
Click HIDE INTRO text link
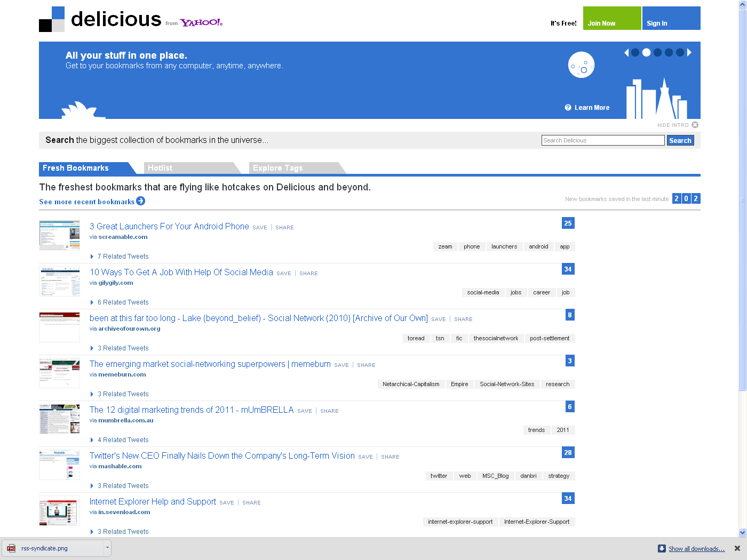[673, 125]
